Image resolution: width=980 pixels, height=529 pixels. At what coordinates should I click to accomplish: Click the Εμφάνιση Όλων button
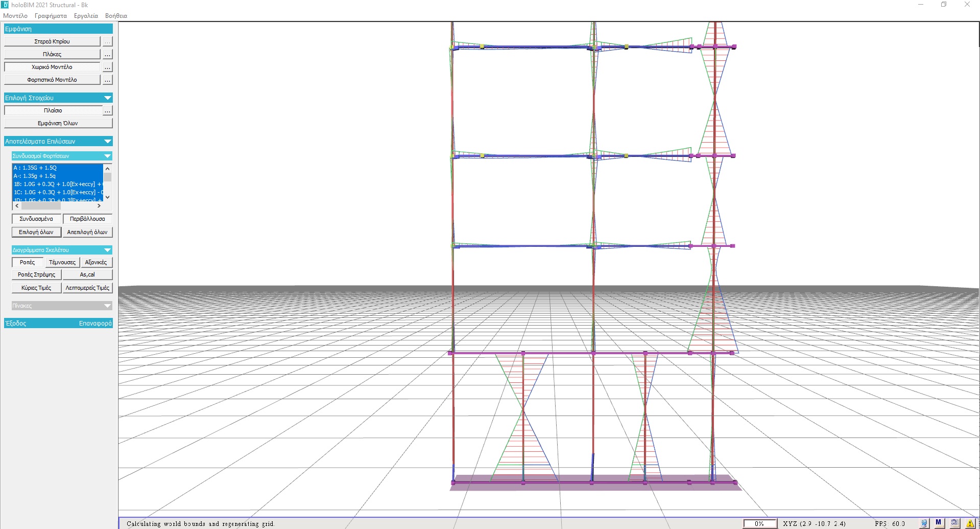[58, 123]
